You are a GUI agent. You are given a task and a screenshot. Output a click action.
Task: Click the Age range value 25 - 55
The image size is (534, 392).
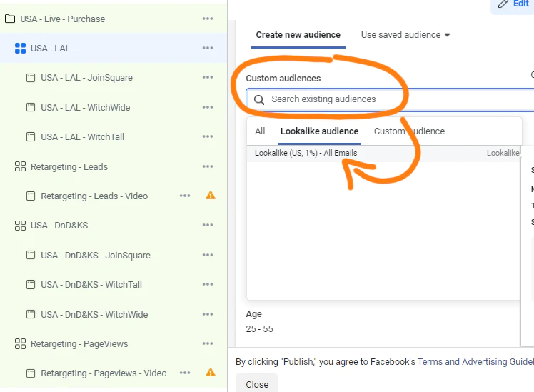click(x=260, y=329)
